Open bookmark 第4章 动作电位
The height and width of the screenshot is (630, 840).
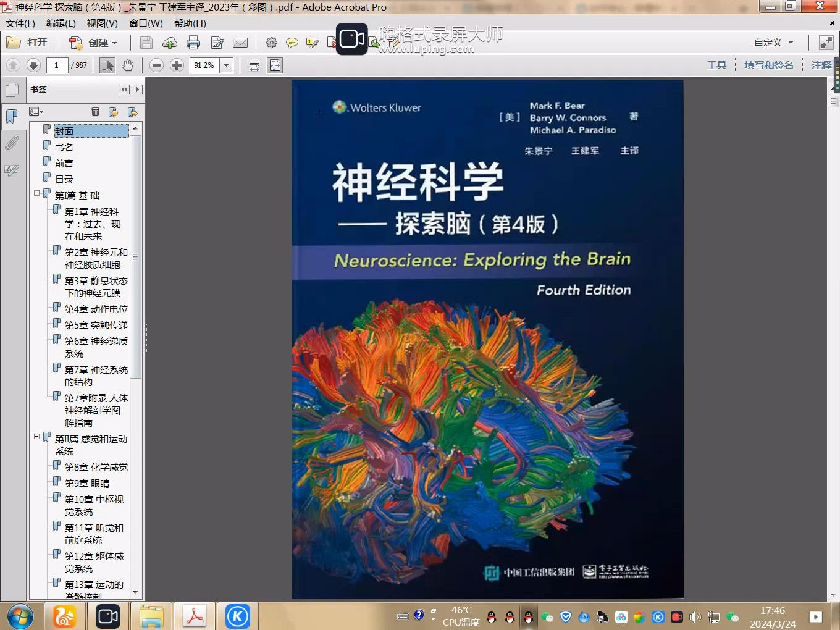coord(96,309)
